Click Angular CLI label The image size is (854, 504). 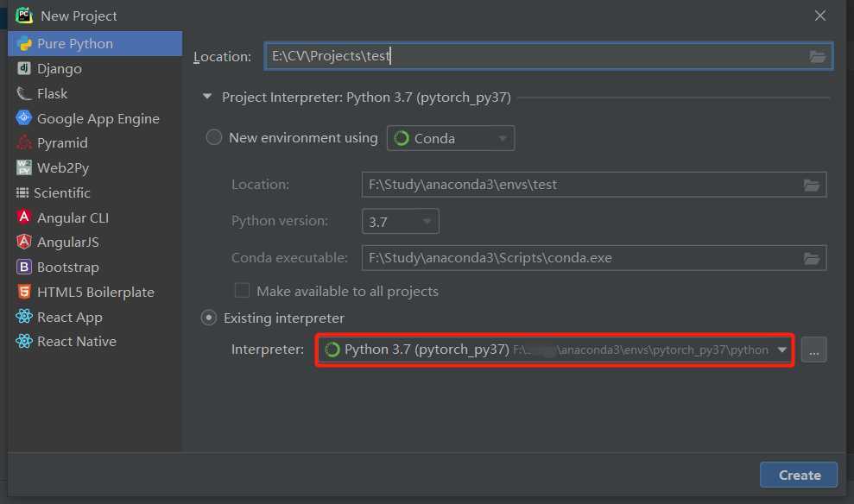73,217
